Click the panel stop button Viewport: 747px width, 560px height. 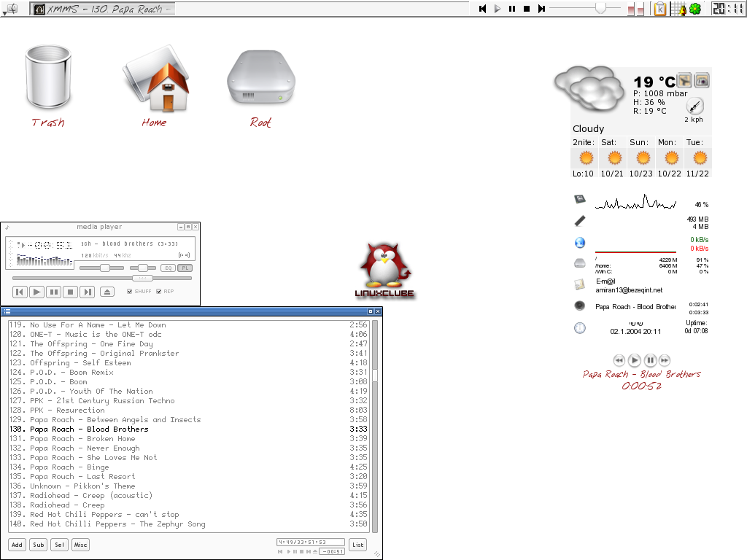point(527,9)
